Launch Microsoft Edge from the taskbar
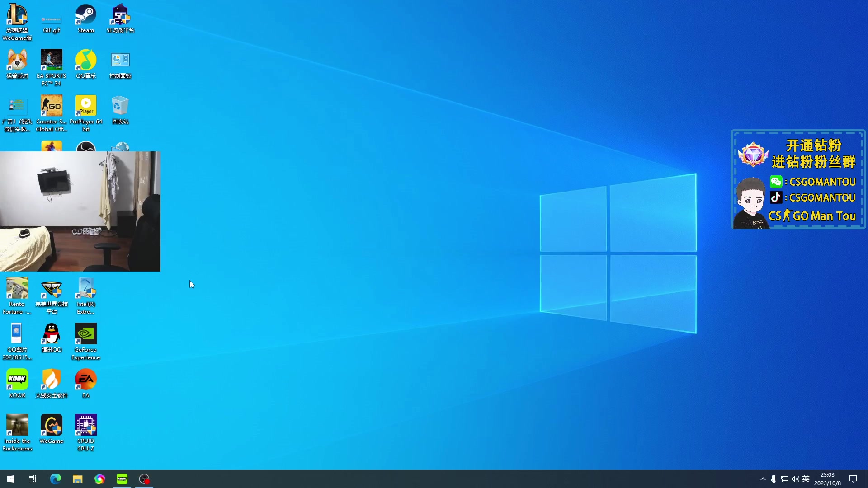Viewport: 868px width, 488px height. (x=55, y=479)
